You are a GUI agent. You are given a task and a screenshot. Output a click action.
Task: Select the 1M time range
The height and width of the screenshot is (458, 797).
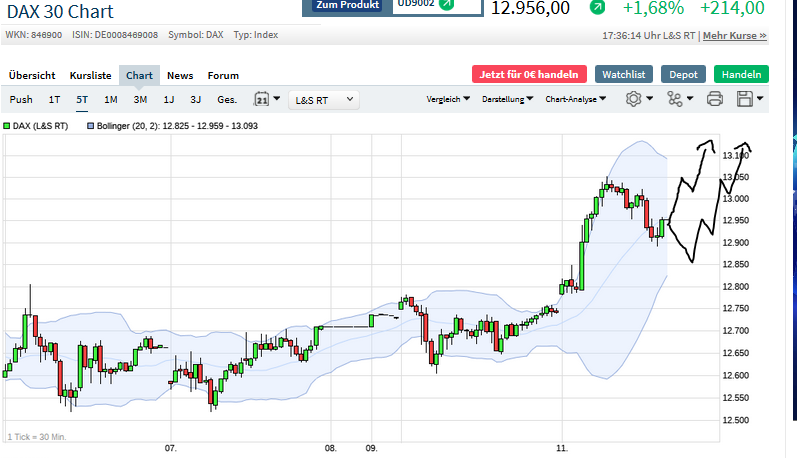pos(111,99)
